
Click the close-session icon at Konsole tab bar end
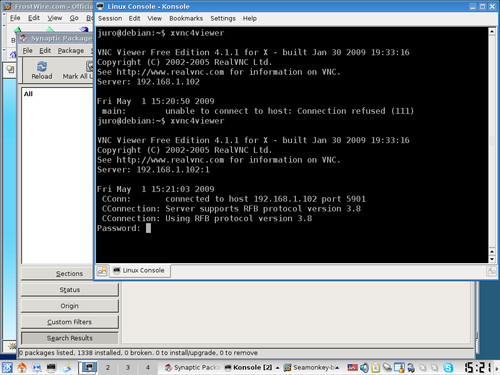492,271
